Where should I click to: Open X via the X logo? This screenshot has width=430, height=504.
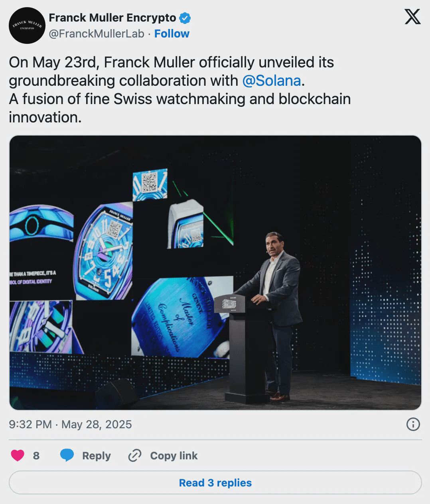click(x=412, y=17)
